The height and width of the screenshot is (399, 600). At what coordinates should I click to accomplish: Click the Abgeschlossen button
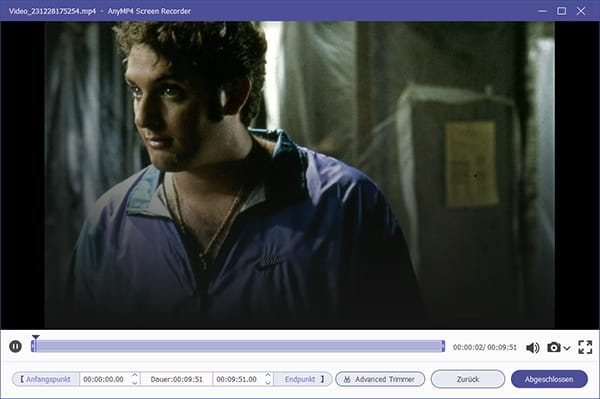coord(549,379)
